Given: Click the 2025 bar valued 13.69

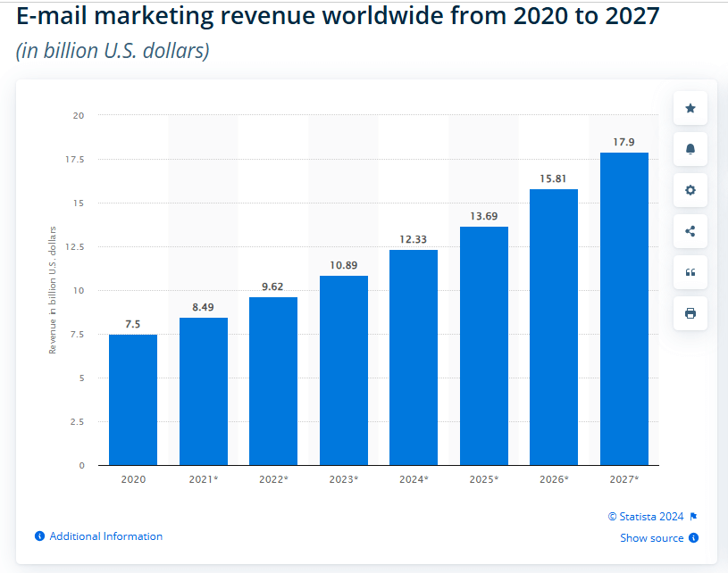Looking at the screenshot, I should pyautogui.click(x=483, y=346).
